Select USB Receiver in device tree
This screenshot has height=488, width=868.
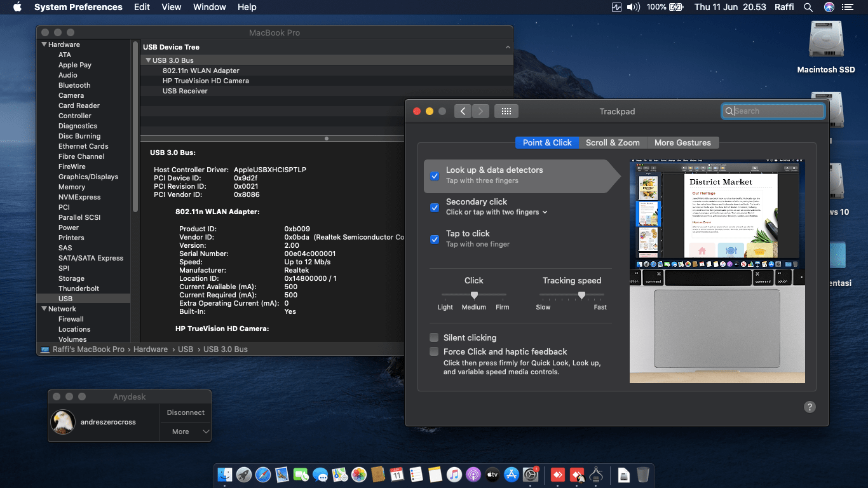(327, 91)
